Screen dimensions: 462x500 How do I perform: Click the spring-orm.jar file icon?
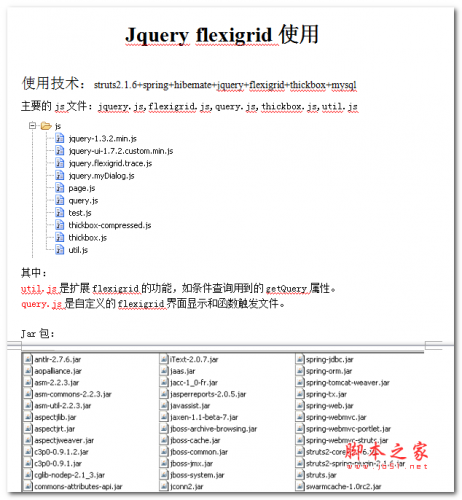point(300,371)
